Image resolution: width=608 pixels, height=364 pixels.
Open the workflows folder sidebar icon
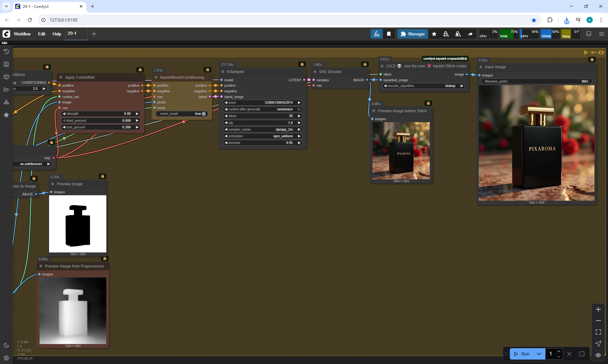pos(6,89)
